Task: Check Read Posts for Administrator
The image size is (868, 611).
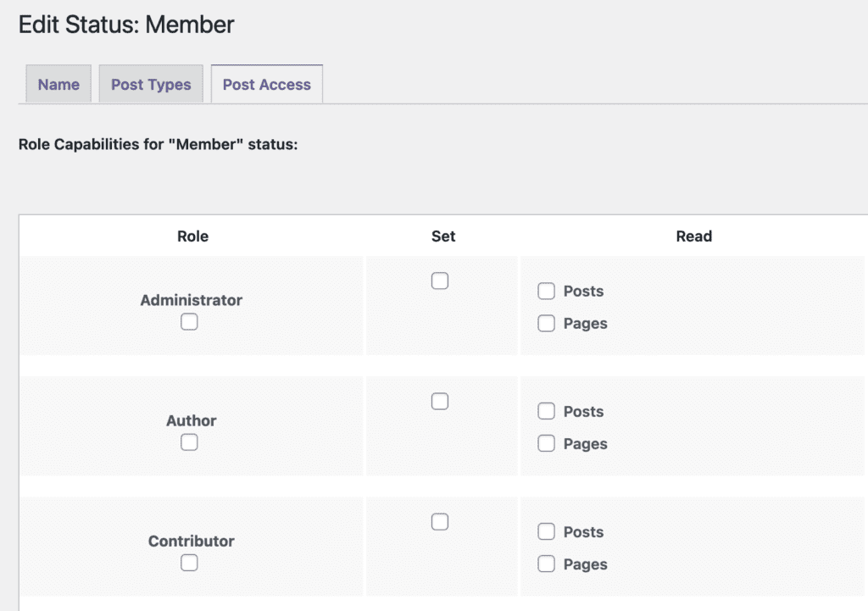Action: 546,291
